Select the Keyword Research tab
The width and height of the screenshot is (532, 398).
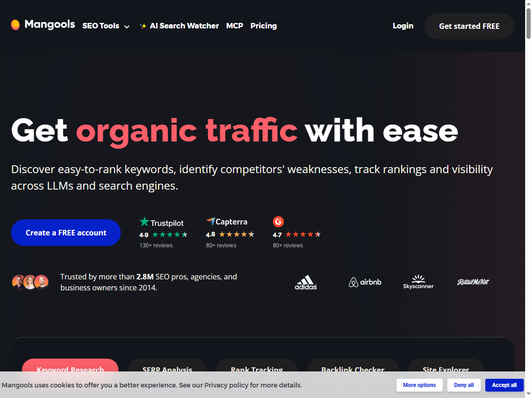coord(70,365)
